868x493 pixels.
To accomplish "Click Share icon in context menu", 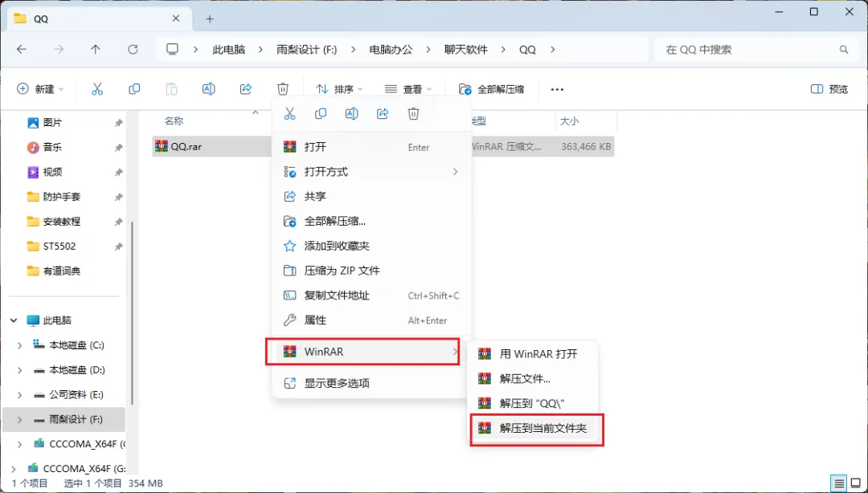I will 383,113.
